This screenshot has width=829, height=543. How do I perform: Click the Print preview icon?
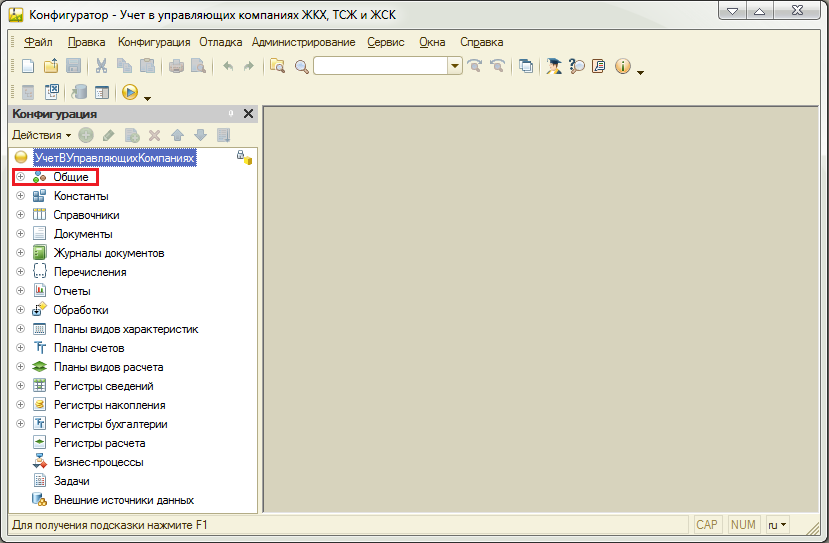tap(198, 66)
